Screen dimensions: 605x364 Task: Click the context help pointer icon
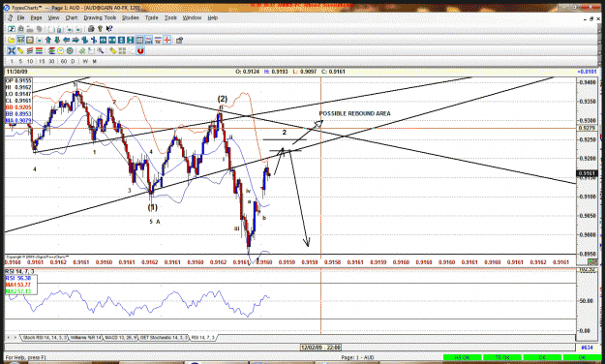109,29
